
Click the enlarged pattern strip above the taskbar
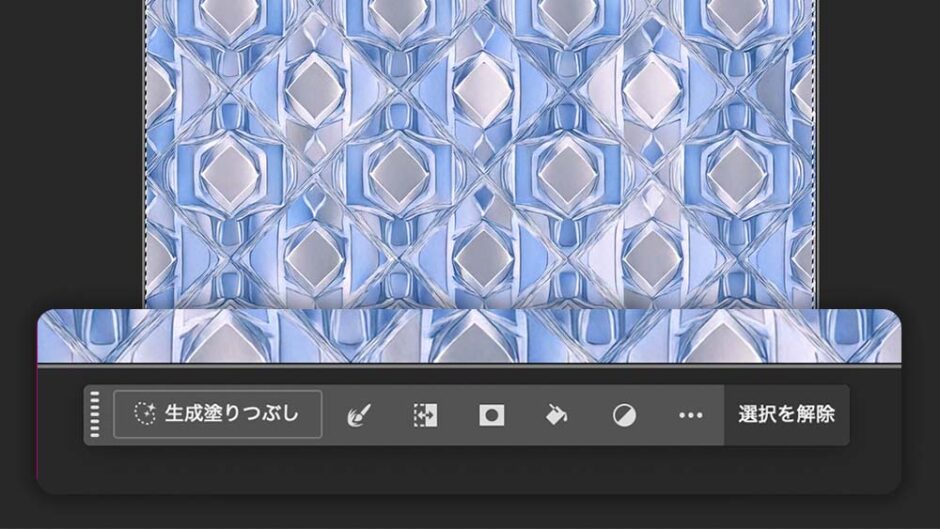coord(470,336)
